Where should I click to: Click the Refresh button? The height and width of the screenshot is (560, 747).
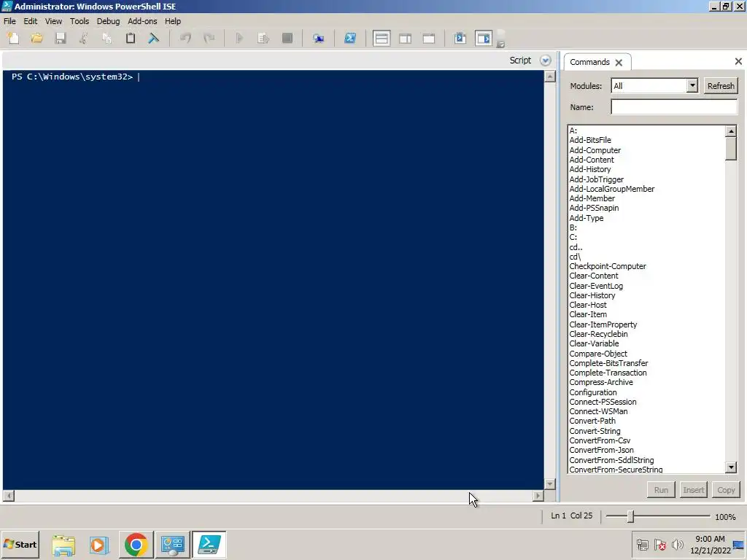point(720,86)
